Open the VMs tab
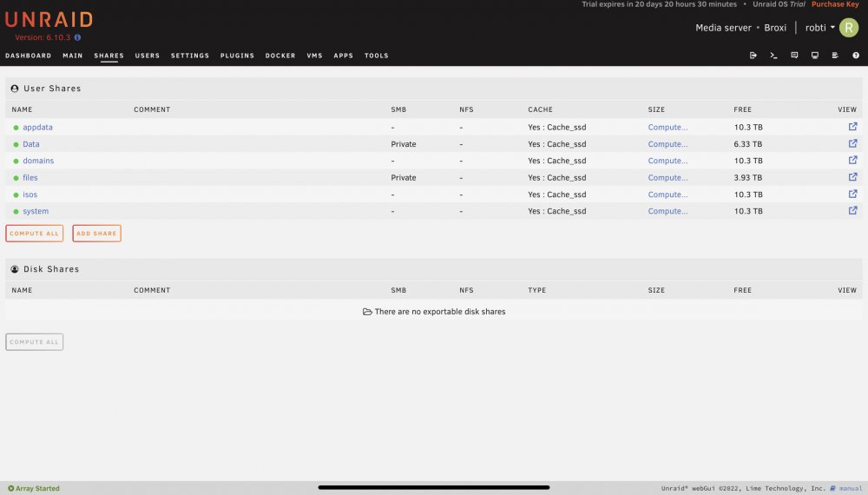The image size is (868, 495). (314, 56)
